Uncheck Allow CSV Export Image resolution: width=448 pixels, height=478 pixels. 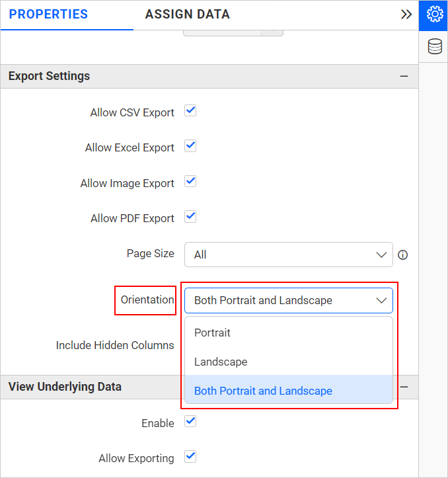tap(190, 110)
